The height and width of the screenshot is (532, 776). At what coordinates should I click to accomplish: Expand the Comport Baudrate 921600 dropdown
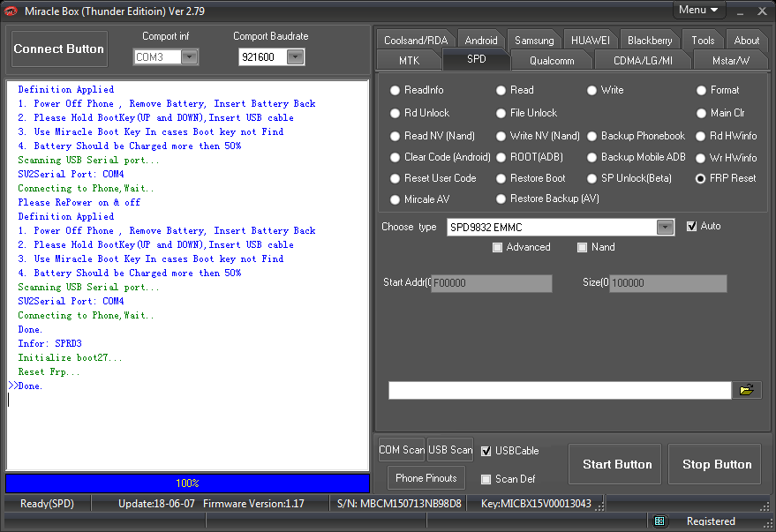coord(296,57)
